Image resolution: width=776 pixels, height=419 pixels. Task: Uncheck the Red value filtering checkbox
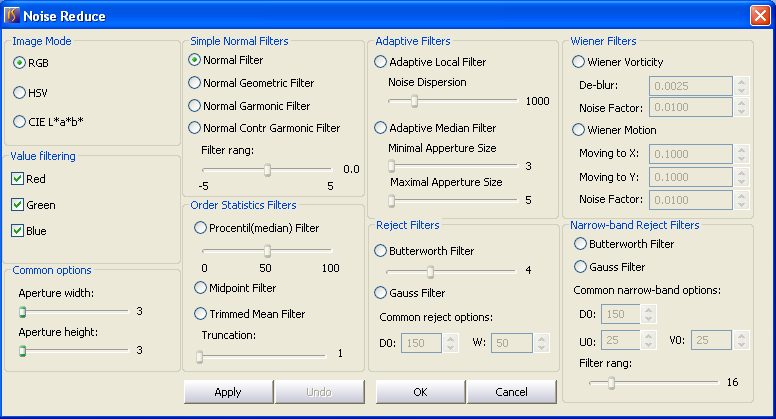[18, 179]
